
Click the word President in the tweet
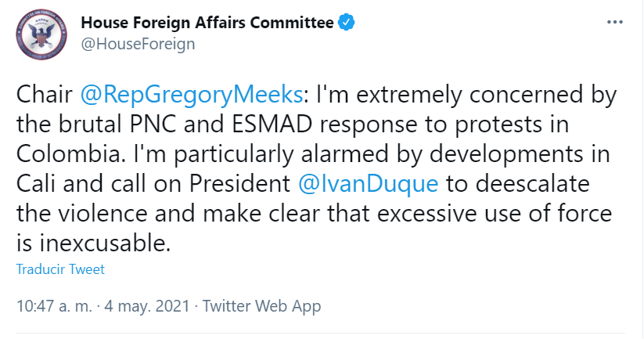click(240, 183)
